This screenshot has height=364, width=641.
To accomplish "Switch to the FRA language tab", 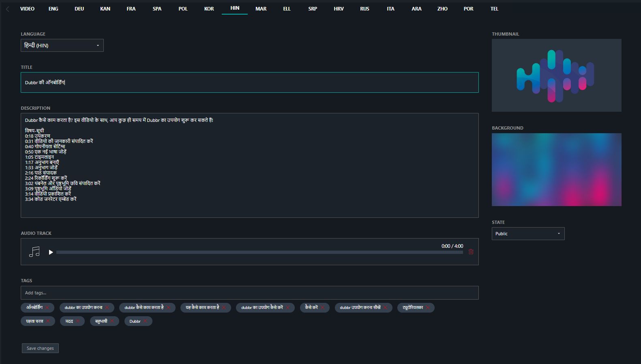I will (131, 9).
